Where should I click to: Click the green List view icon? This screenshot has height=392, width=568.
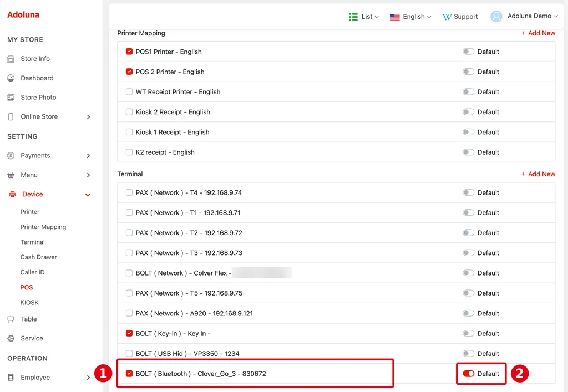pos(353,17)
